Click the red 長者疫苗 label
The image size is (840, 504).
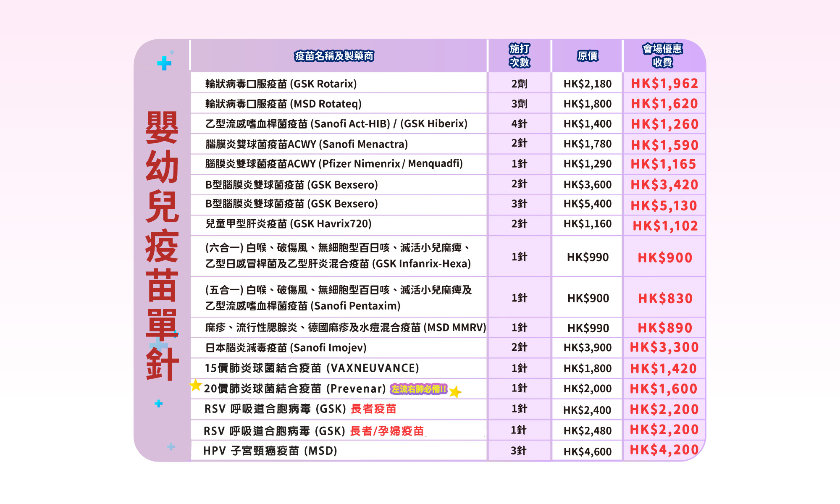pyautogui.click(x=373, y=409)
